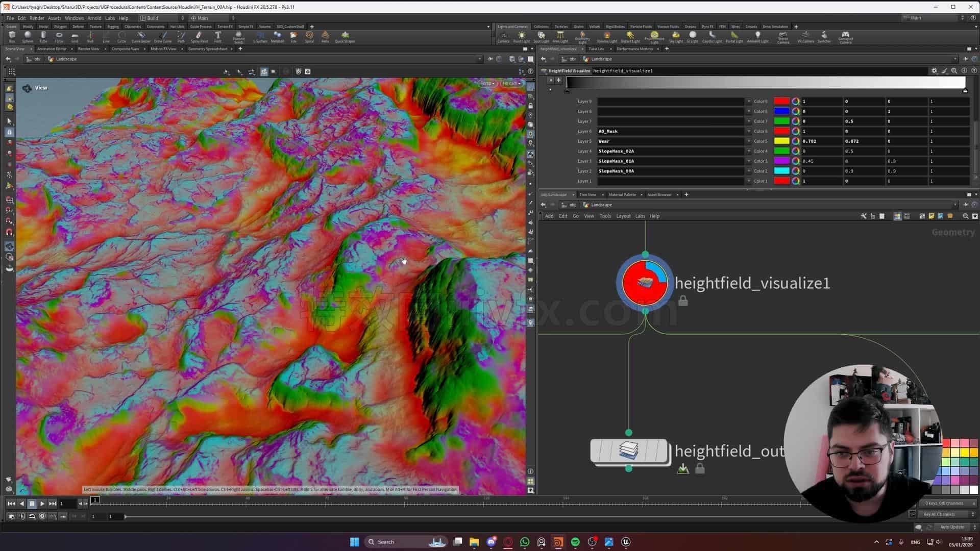Screen dimensions: 980x551
Task: Play the timeline forward
Action: [42, 504]
